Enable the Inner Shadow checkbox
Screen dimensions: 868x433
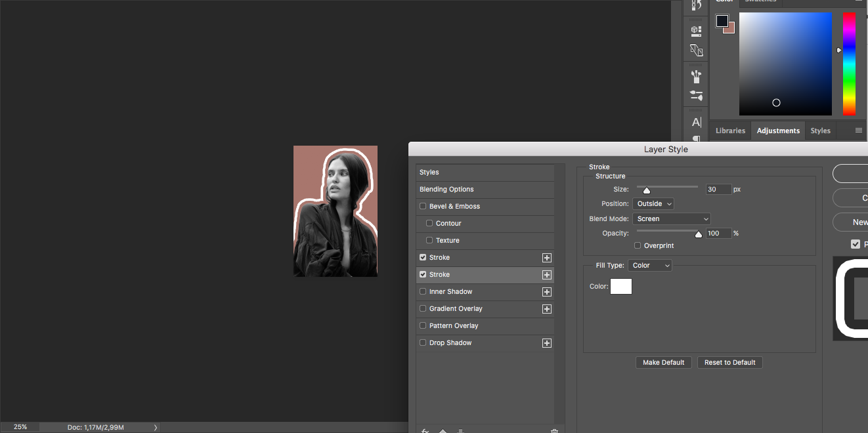pos(423,291)
